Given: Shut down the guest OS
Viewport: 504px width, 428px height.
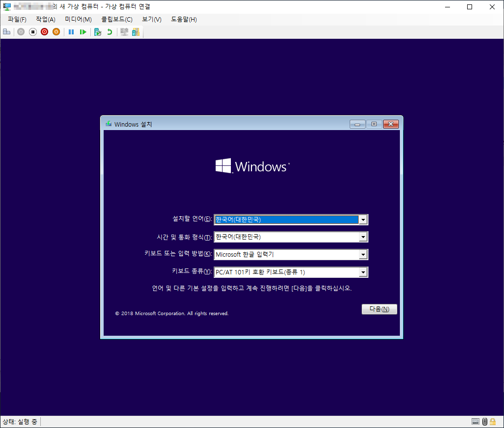Looking at the screenshot, I should coord(44,31).
